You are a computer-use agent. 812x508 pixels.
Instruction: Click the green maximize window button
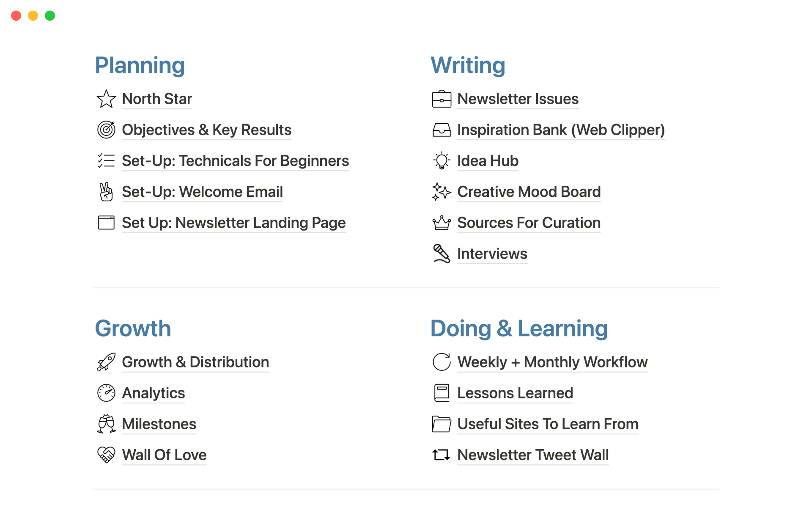(x=50, y=16)
